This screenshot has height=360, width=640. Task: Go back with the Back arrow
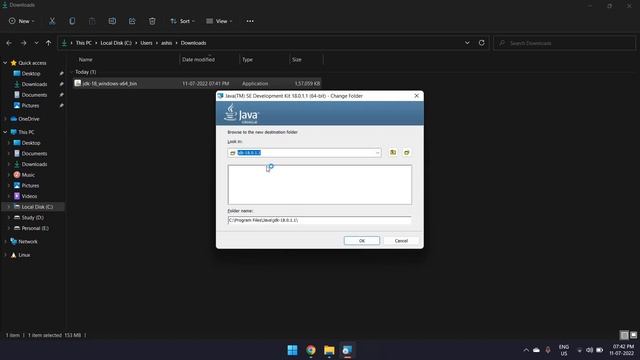pos(9,43)
